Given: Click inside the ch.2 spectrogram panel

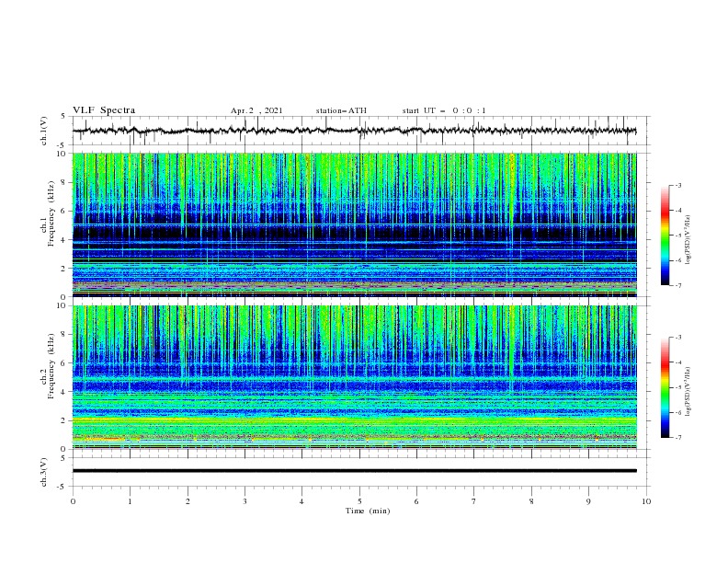Looking at the screenshot, I should pyautogui.click(x=354, y=377).
